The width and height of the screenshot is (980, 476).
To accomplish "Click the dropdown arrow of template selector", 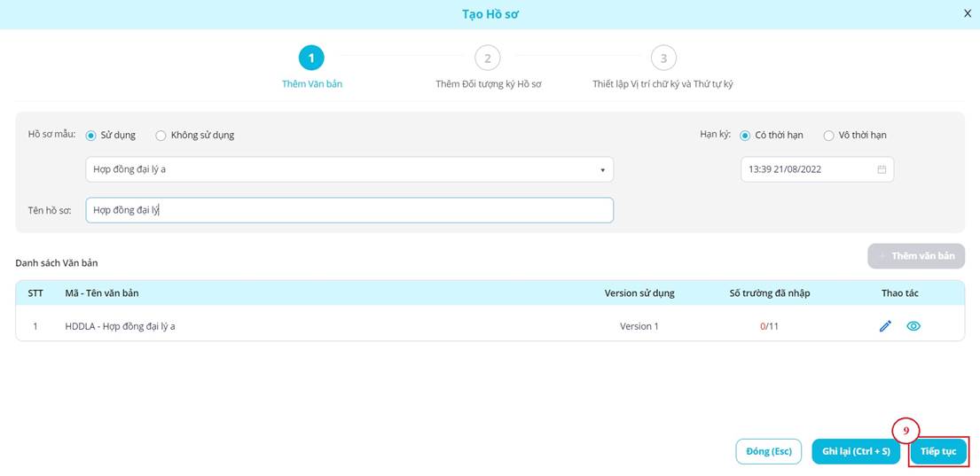I will (x=602, y=170).
